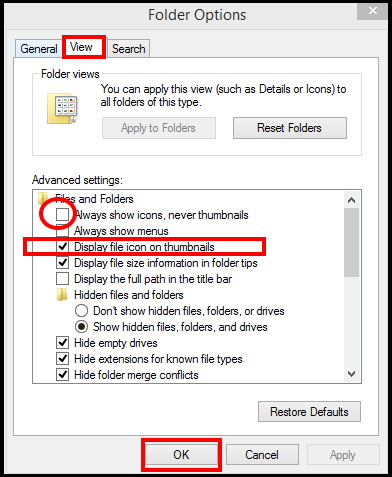Click the Apply button
Viewport: 392px width, 477px height.
pos(343,455)
